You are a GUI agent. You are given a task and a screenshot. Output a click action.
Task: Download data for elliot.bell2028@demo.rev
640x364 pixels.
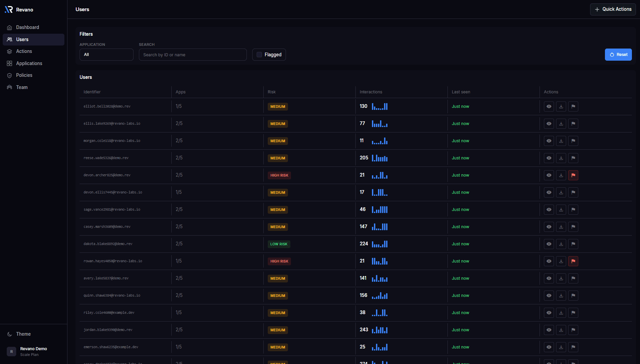tap(561, 107)
